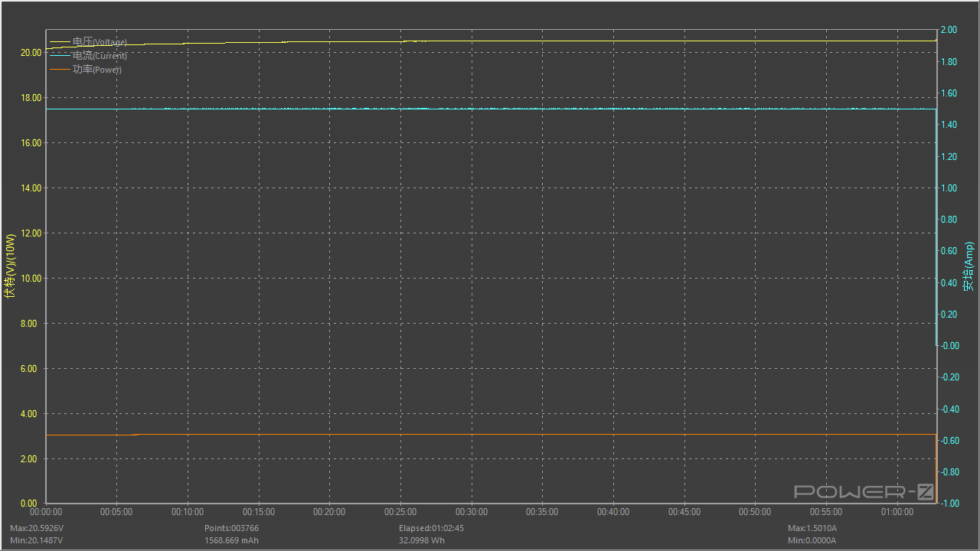Select the 电流(Current) legend label
Viewport: 980px width, 551px height.
100,56
